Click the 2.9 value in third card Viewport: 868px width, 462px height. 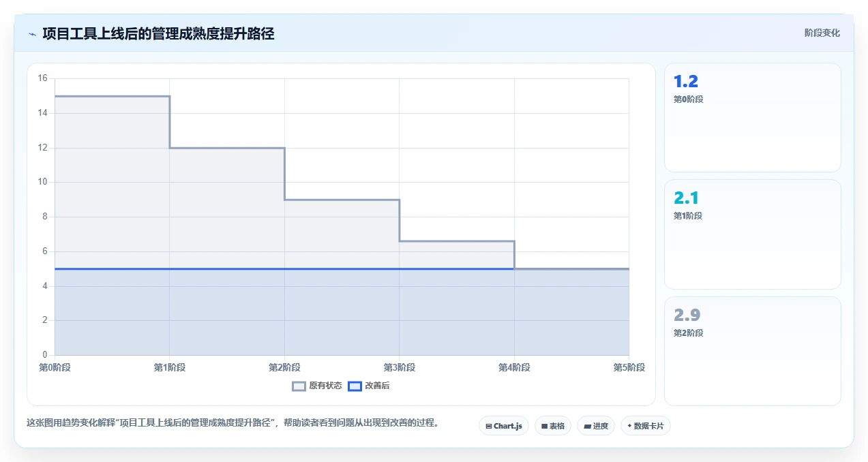pos(687,315)
